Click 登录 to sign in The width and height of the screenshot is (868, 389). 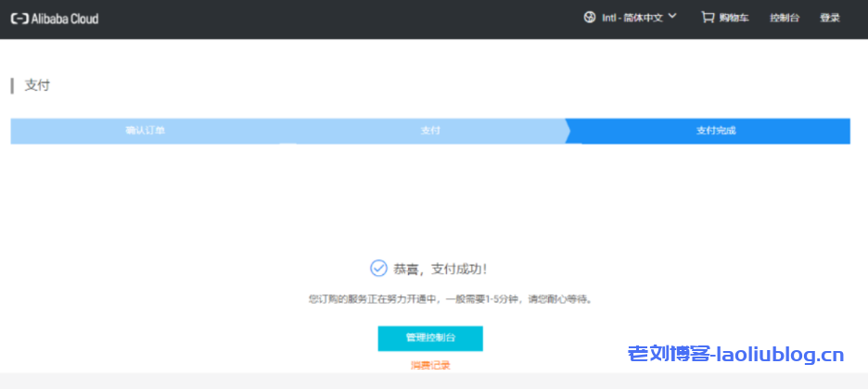point(830,18)
